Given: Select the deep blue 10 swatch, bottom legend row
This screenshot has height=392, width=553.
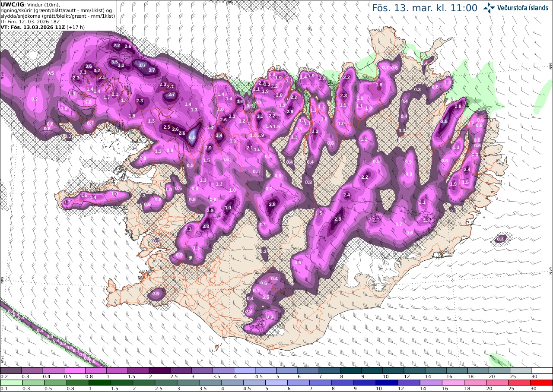Looking at the screenshot, I should pos(387,383).
